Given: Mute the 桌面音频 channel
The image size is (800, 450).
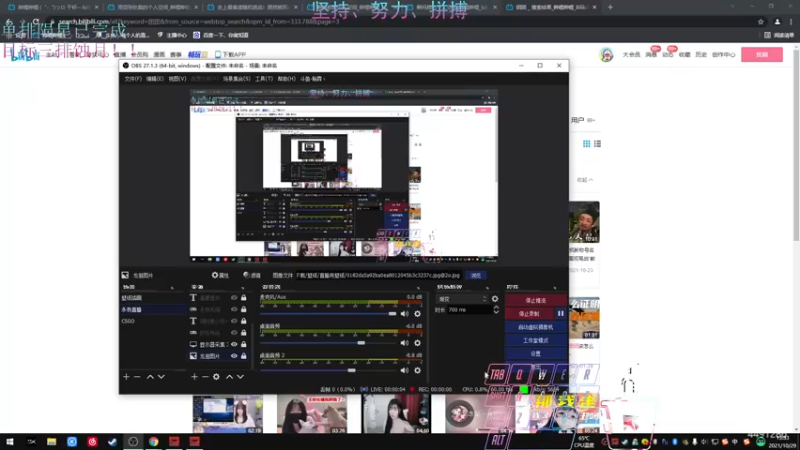Looking at the screenshot, I should point(405,343).
